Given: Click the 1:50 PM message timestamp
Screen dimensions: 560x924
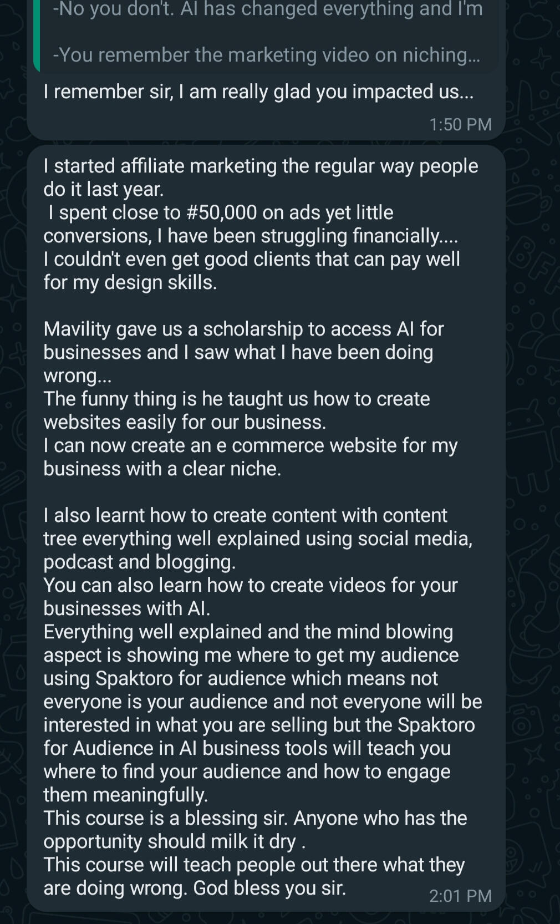Looking at the screenshot, I should coord(460,124).
